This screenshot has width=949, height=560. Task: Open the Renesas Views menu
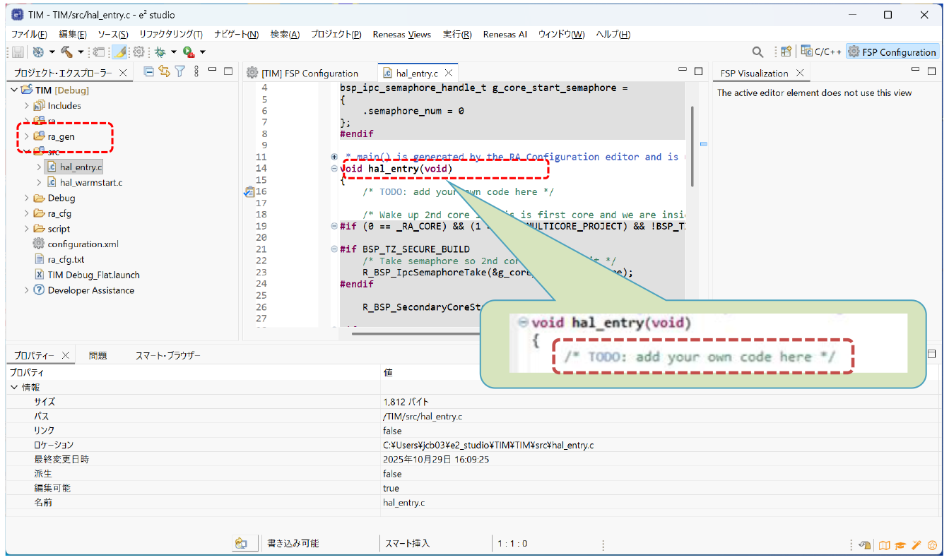(x=401, y=35)
